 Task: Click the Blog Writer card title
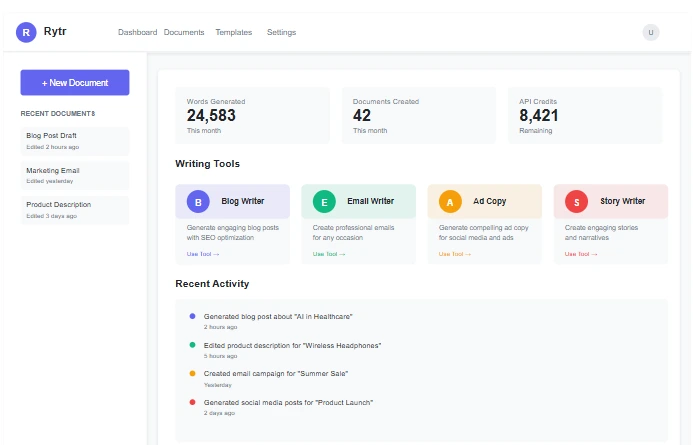[243, 201]
